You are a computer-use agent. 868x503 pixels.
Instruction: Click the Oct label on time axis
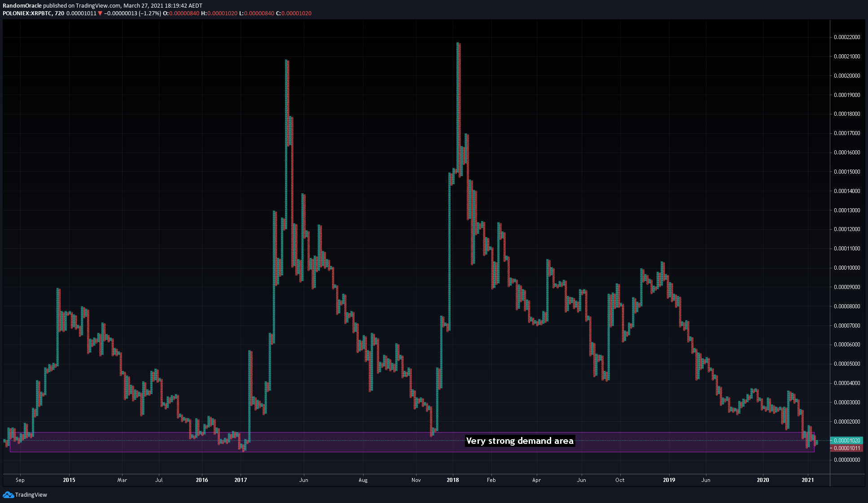pyautogui.click(x=620, y=480)
